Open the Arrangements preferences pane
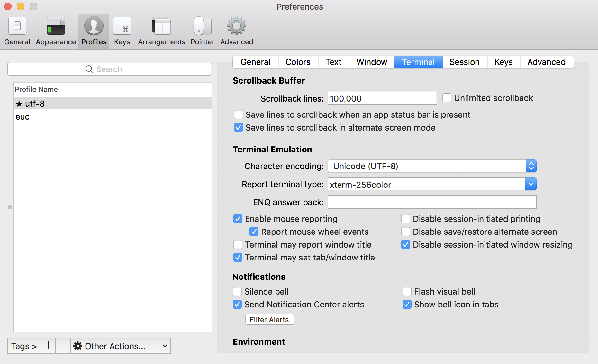This screenshot has height=364, width=598. pos(161,26)
